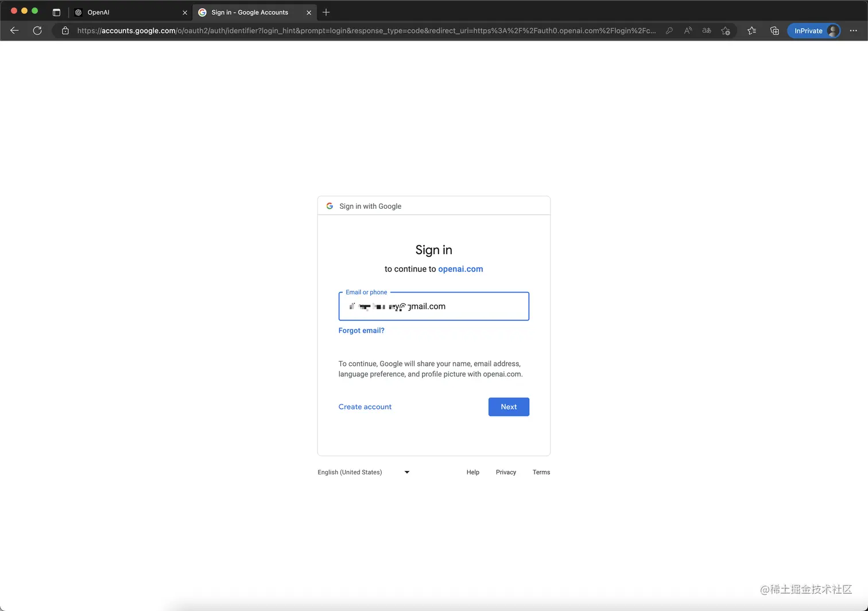Click the "Sign in with Google" header text

pyautogui.click(x=370, y=206)
